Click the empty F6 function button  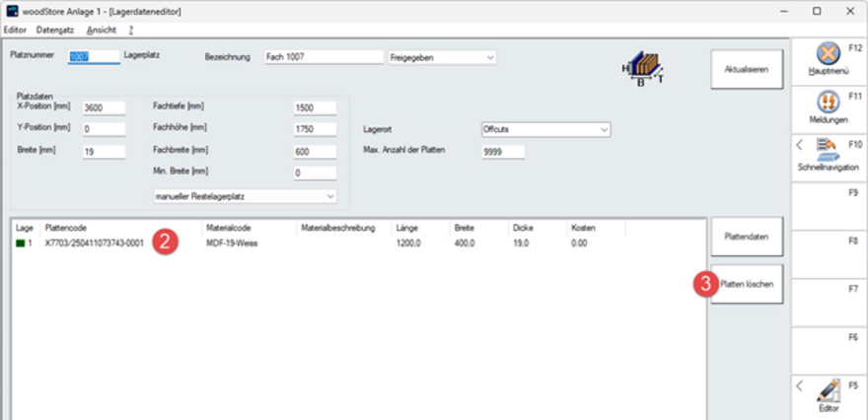[x=829, y=351]
